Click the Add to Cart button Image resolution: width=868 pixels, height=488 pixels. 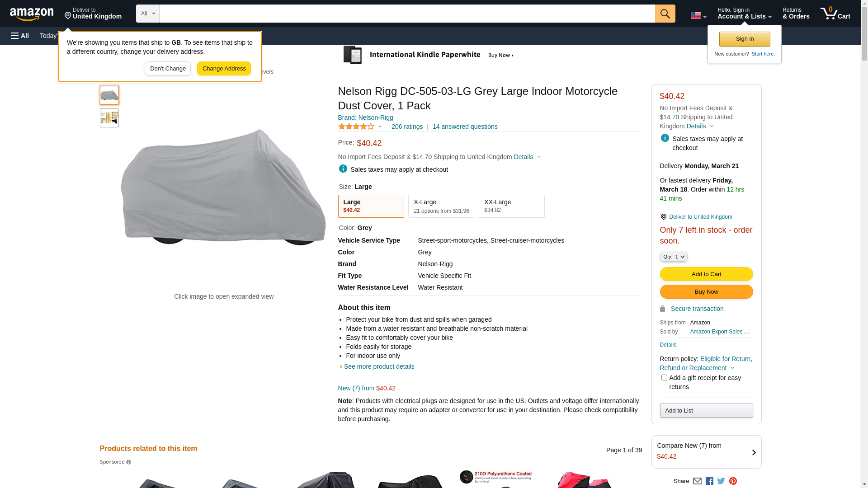pyautogui.click(x=706, y=274)
